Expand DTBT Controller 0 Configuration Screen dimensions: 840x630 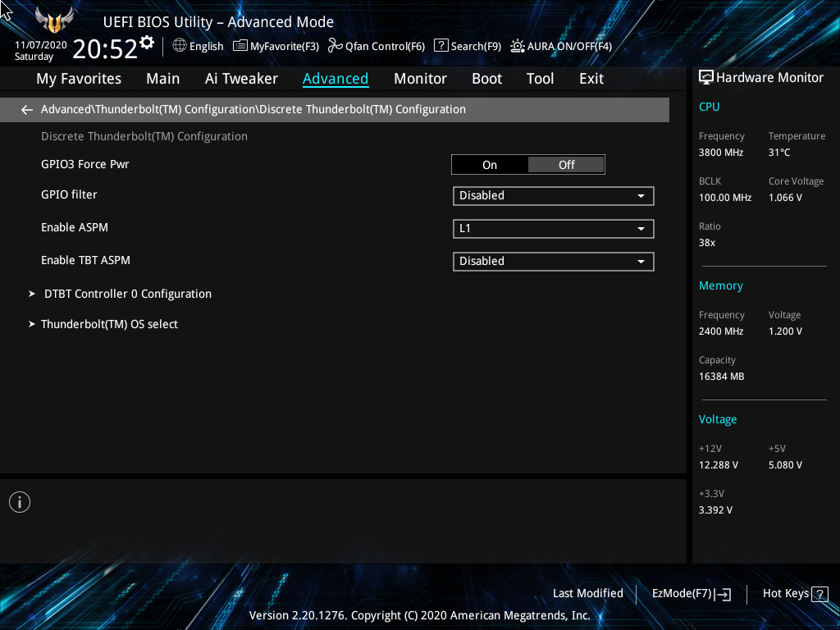click(127, 294)
